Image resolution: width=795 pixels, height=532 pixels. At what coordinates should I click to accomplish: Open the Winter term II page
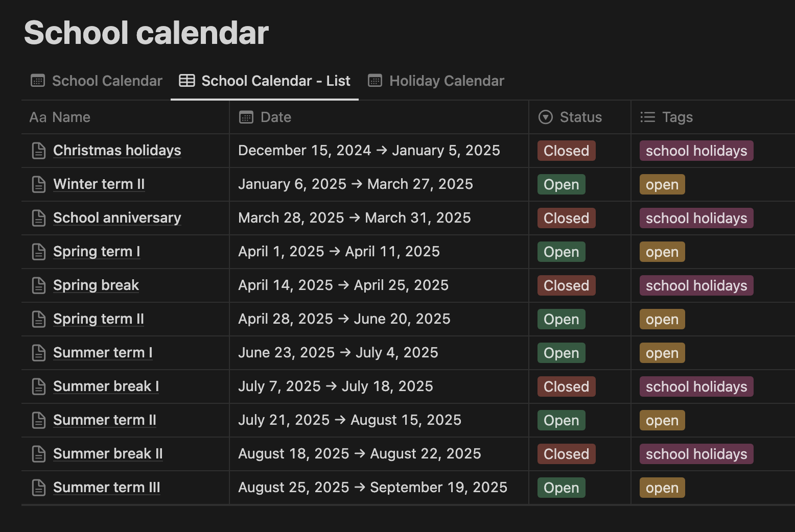coord(99,184)
